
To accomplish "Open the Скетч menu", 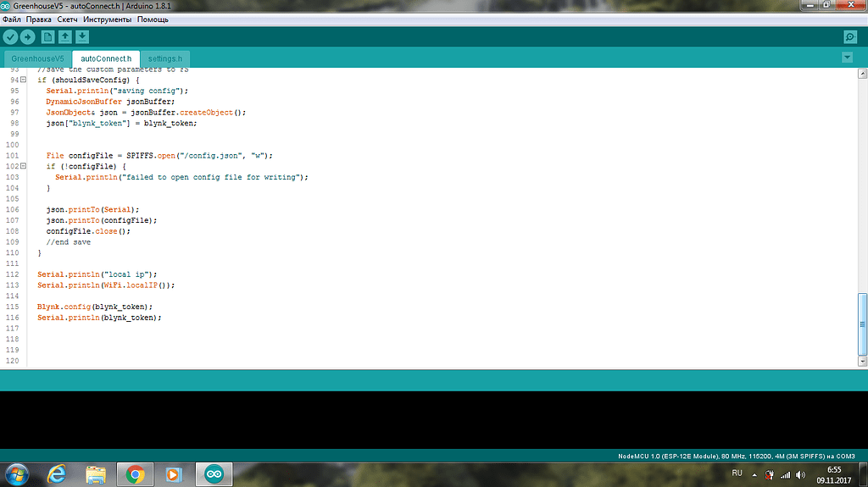I will 67,19.
